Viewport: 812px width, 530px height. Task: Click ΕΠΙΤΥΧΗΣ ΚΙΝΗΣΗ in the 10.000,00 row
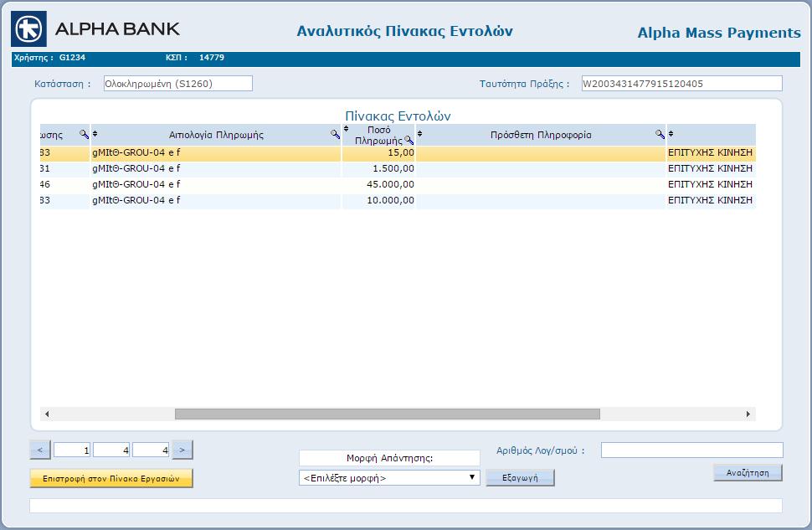click(710, 200)
